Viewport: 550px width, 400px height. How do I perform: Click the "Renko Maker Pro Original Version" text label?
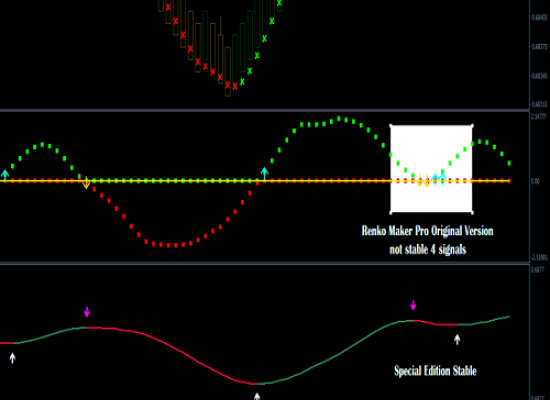click(x=428, y=231)
